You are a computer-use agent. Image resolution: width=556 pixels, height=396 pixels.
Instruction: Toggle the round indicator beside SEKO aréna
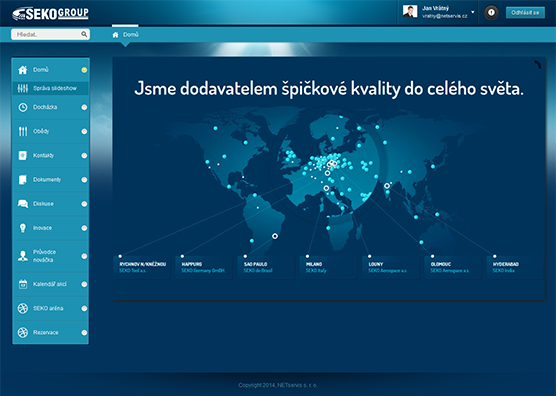point(84,308)
